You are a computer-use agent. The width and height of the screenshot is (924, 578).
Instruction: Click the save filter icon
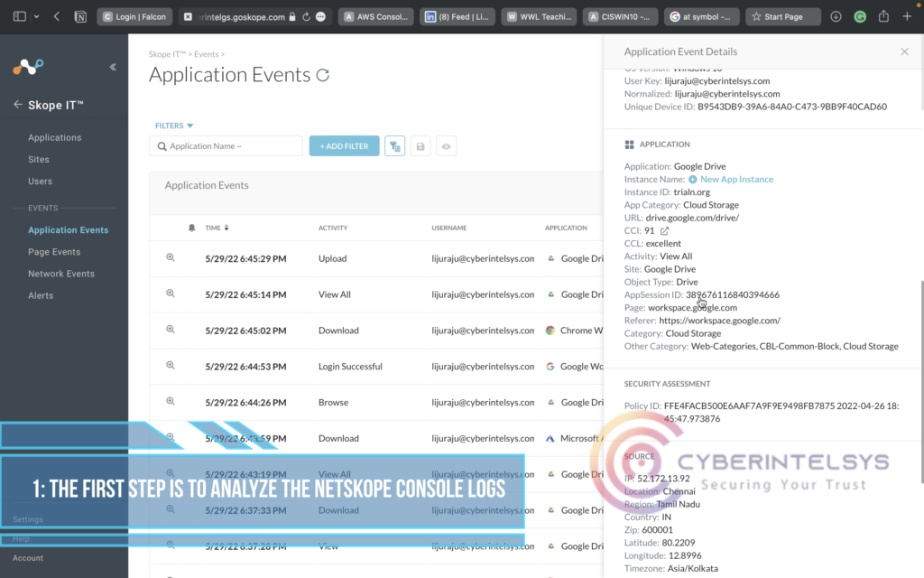(420, 146)
